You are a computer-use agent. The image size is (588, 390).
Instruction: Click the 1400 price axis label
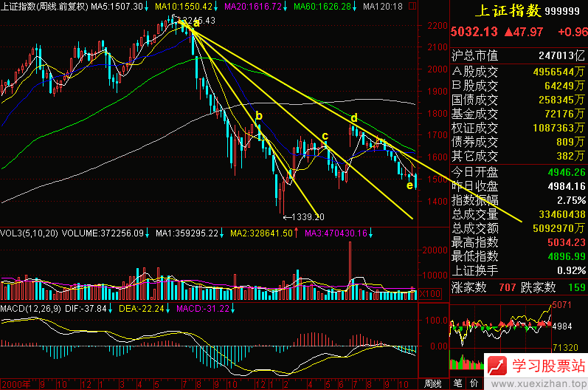(x=437, y=202)
